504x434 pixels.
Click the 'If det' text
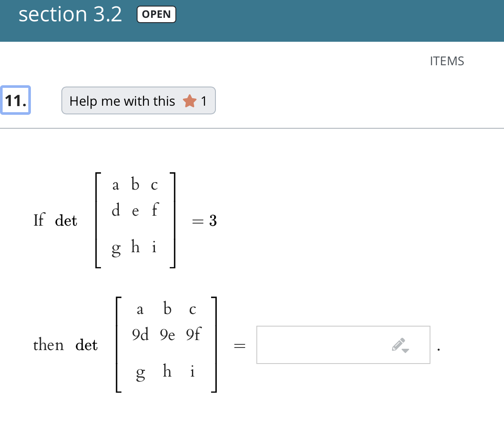pos(55,220)
